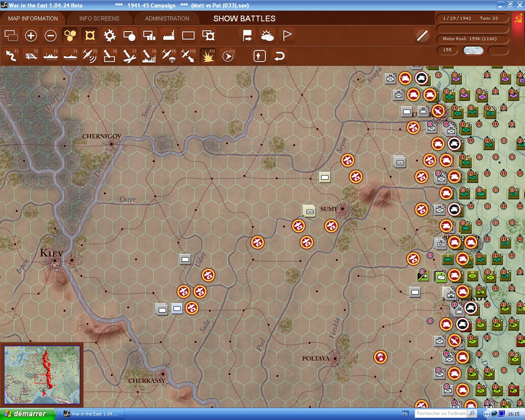Zoom out the map with minus icon

point(50,36)
